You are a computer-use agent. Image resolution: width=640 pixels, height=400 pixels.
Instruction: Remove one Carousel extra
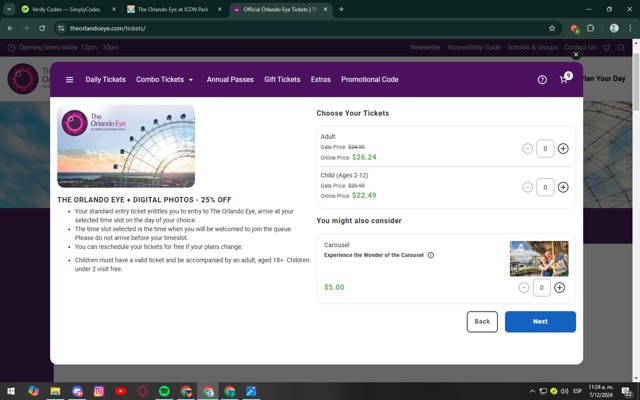point(524,288)
